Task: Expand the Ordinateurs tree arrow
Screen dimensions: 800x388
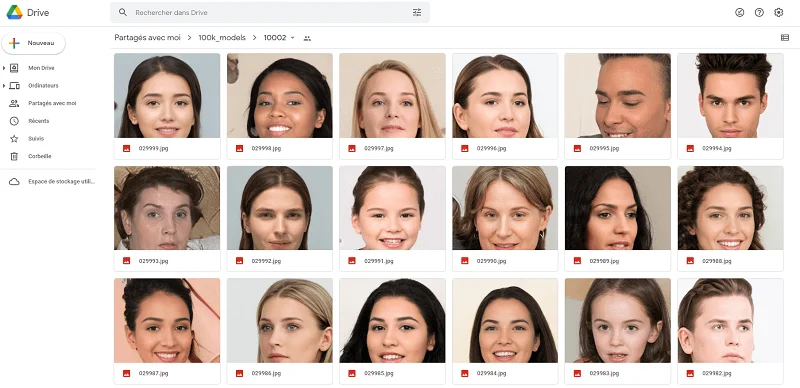Action: tap(4, 86)
